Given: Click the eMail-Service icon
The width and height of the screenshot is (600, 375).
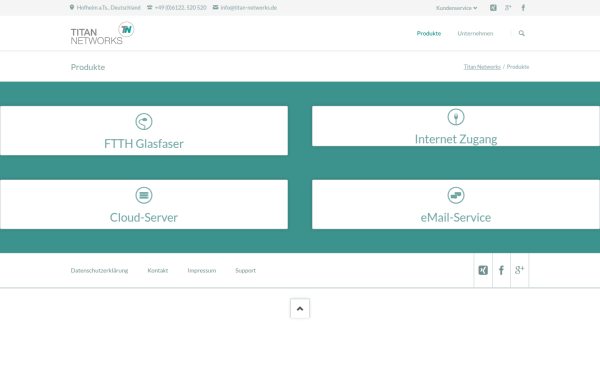Looking at the screenshot, I should coord(456,195).
